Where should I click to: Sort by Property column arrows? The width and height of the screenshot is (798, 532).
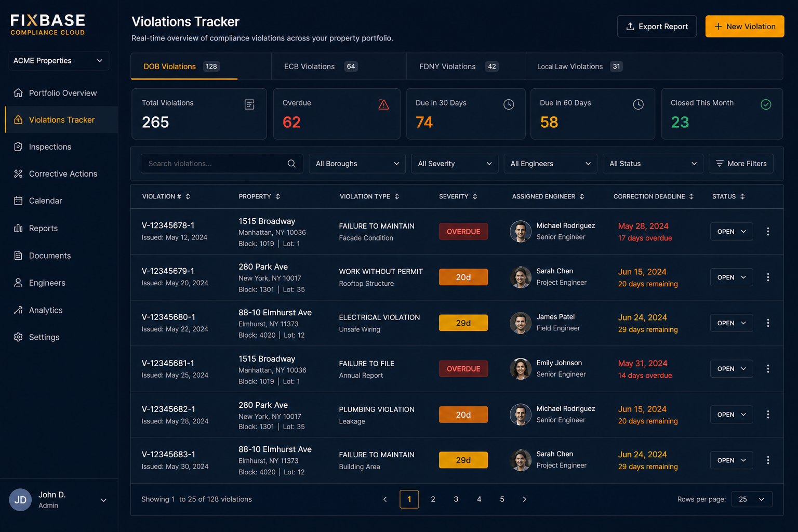(278, 196)
